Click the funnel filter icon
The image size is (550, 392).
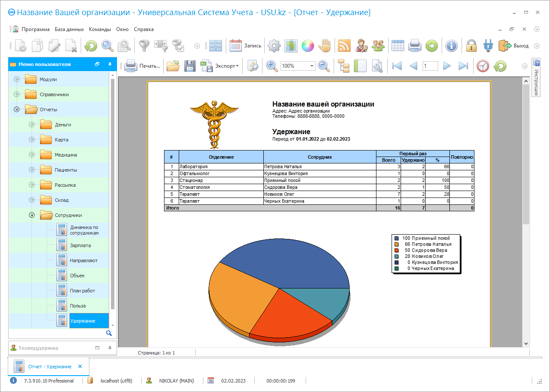coord(143,46)
